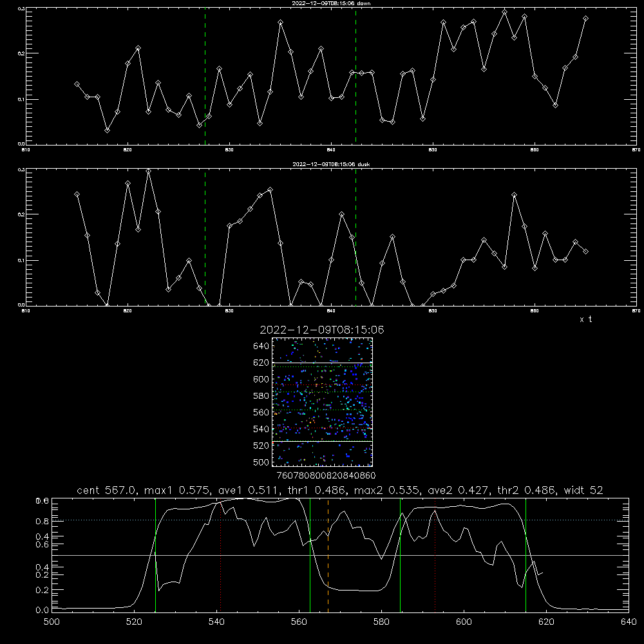Select the 620 label on the bottom profile x-axis

(x=546, y=622)
